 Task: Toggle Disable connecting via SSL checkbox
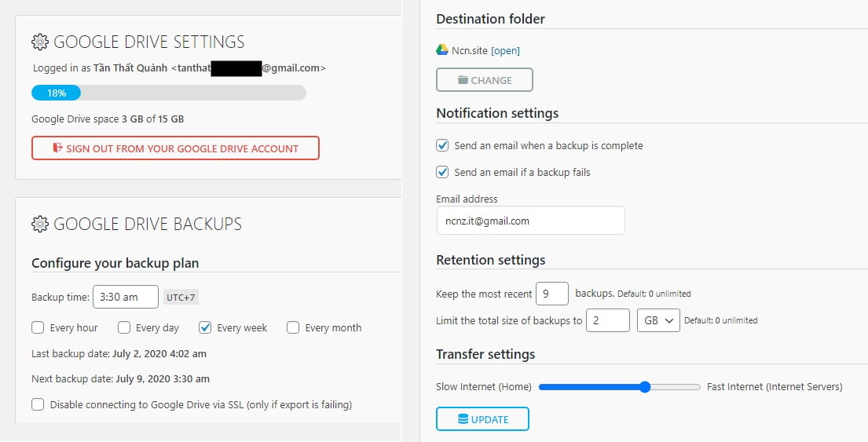tap(38, 405)
